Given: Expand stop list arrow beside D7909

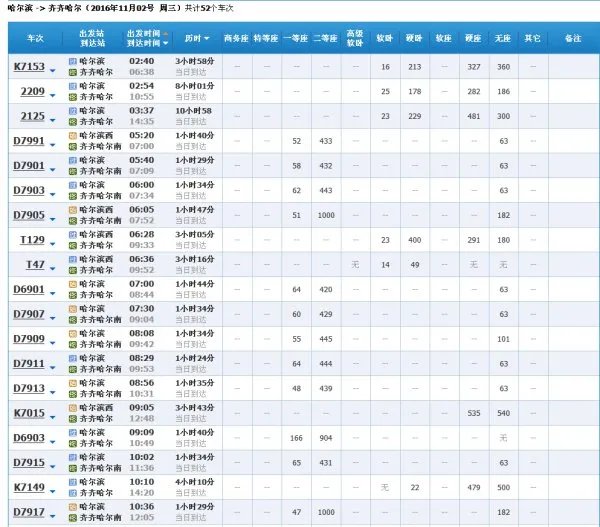Looking at the screenshot, I should (x=53, y=343).
